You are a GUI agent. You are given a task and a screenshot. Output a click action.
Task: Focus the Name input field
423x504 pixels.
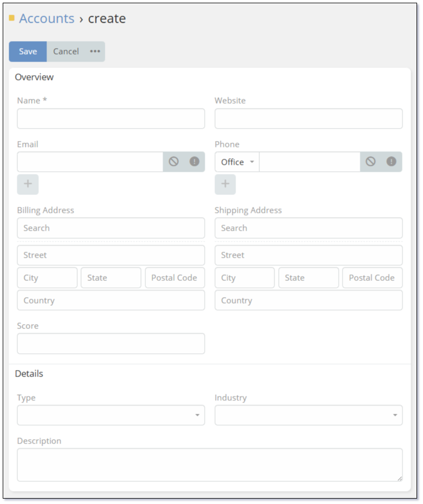point(111,119)
